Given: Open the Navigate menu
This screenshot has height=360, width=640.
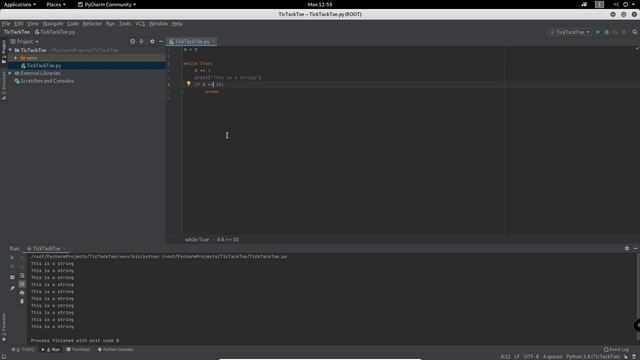Looking at the screenshot, I should tap(53, 24).
